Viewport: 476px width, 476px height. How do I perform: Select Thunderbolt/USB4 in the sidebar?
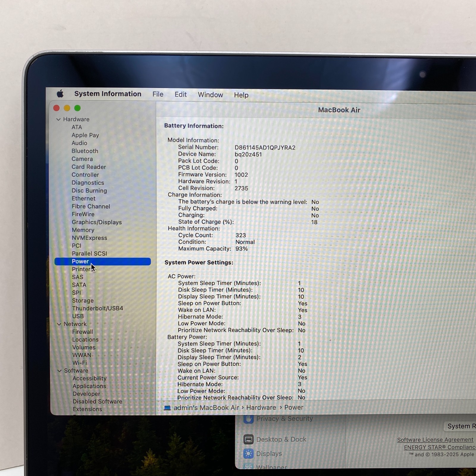pyautogui.click(x=98, y=308)
